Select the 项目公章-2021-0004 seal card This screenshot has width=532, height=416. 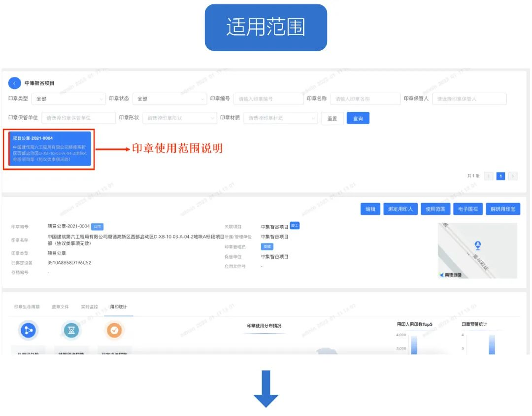coord(50,149)
